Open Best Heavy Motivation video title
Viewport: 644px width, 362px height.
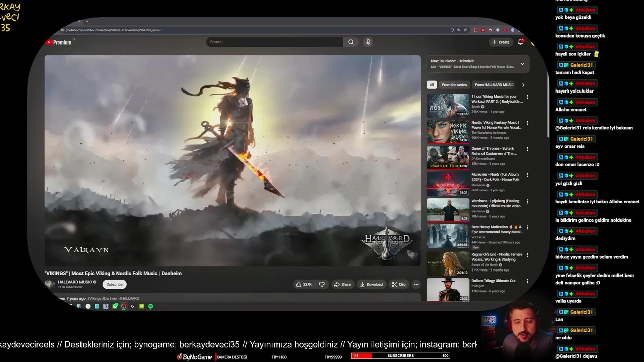[x=497, y=229]
